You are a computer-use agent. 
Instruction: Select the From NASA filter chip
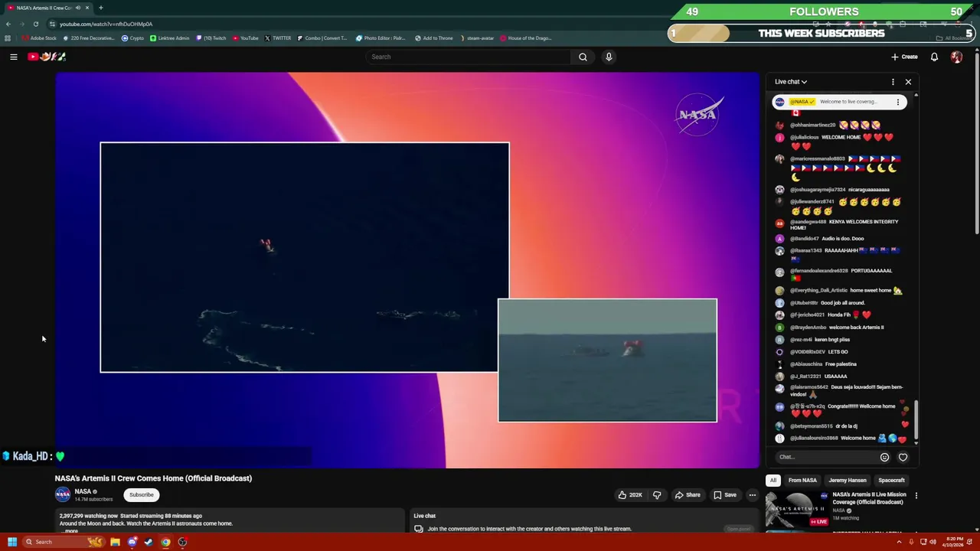[802, 480]
